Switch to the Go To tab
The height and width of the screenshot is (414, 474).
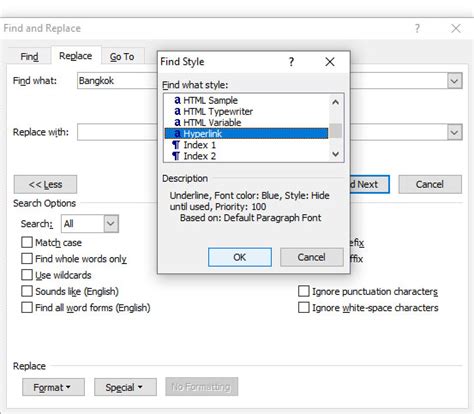122,57
